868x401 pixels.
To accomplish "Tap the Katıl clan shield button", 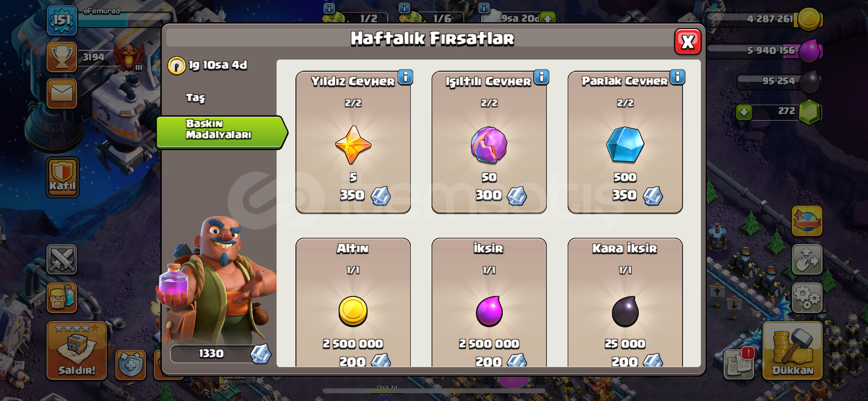I will (x=62, y=177).
